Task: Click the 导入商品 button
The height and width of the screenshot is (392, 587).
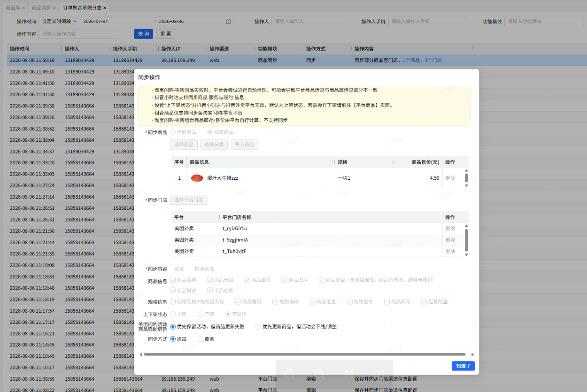Action: [244, 145]
